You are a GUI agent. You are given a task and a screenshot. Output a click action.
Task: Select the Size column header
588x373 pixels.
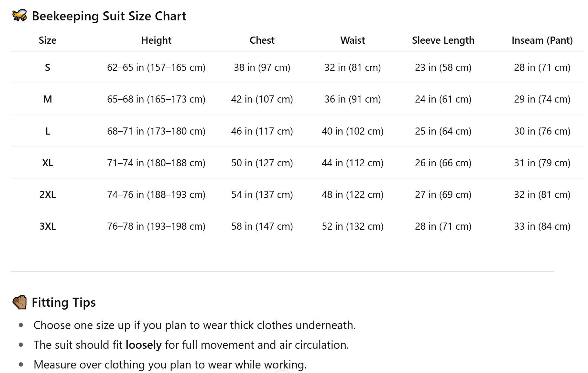[48, 40]
